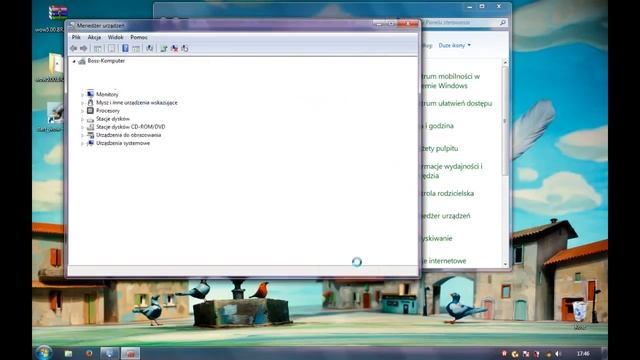Select the mouse icon beside Mysz row
640x360 pixels.
[x=90, y=102]
